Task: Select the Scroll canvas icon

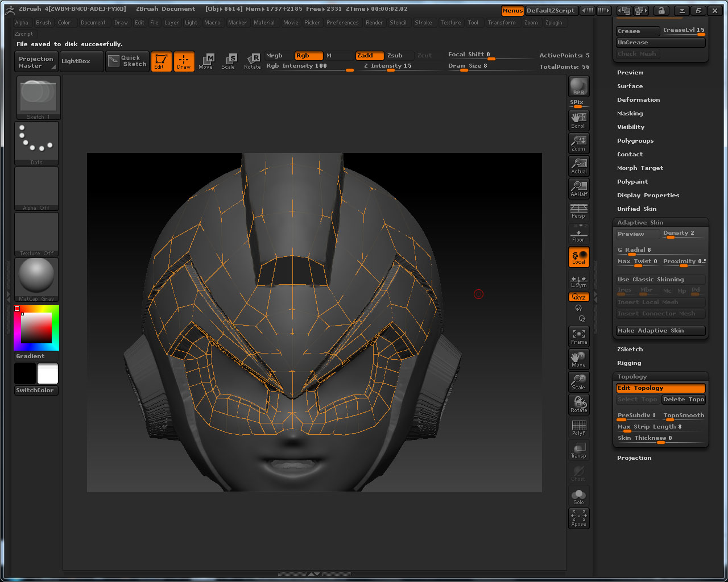Action: (x=578, y=120)
